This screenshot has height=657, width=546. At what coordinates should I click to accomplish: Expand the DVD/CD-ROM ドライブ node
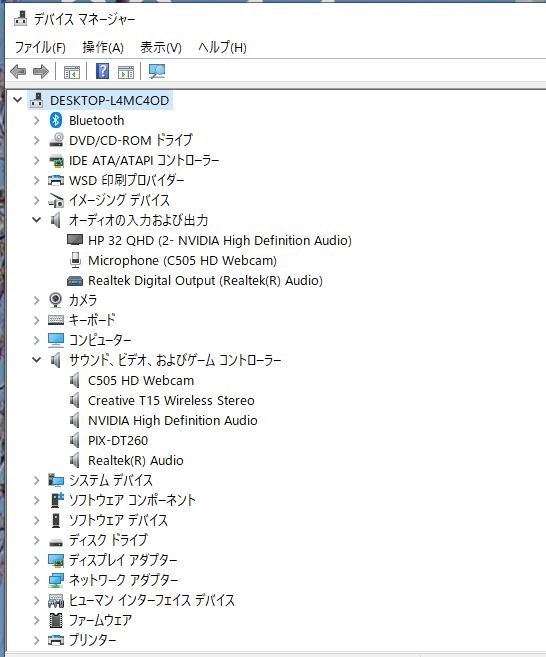[36, 140]
